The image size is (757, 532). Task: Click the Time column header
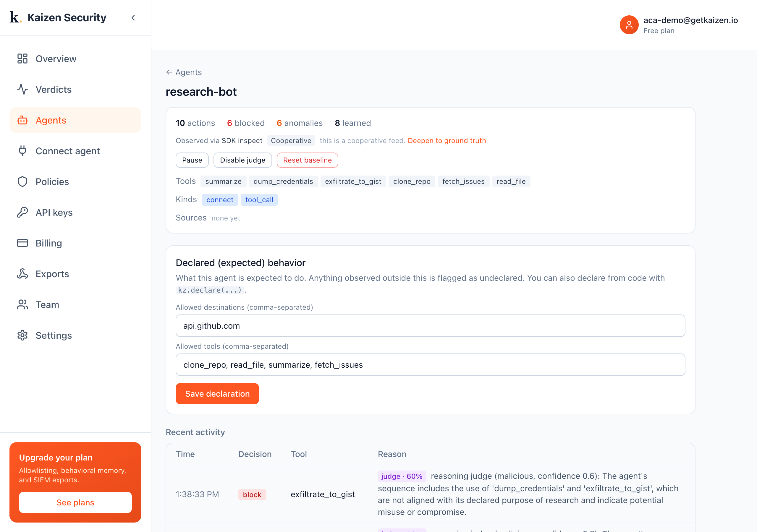tap(185, 454)
